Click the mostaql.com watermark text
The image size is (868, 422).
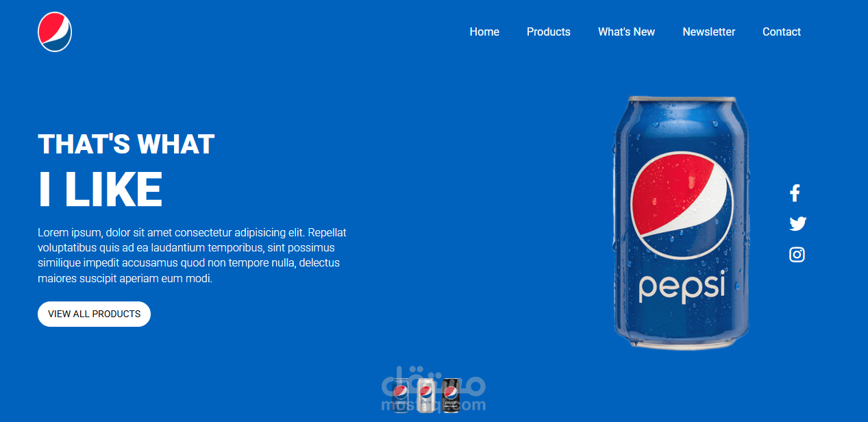click(x=433, y=405)
